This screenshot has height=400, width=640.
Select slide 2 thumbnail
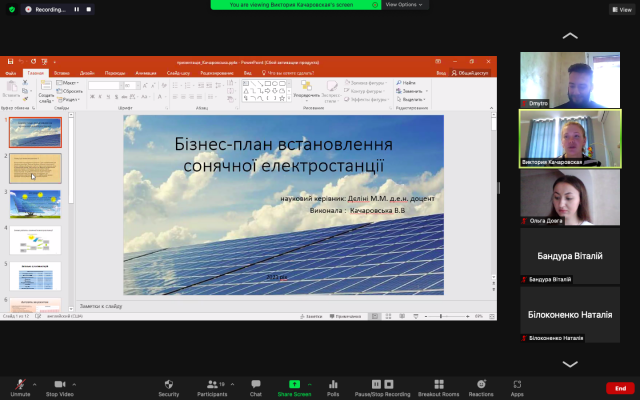point(36,168)
